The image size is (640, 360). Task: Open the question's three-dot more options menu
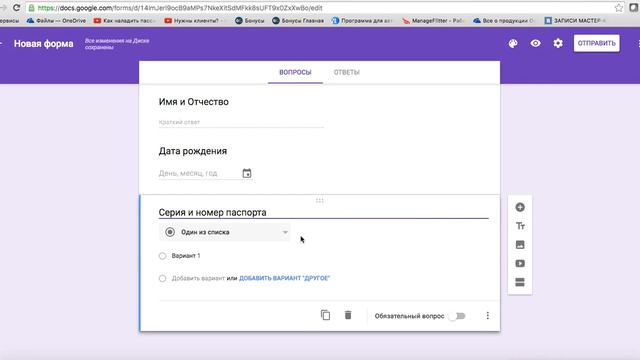[487, 316]
